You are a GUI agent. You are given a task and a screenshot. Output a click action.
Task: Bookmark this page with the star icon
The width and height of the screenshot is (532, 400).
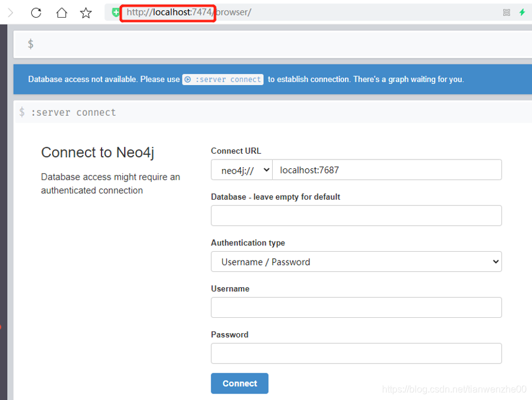click(86, 12)
